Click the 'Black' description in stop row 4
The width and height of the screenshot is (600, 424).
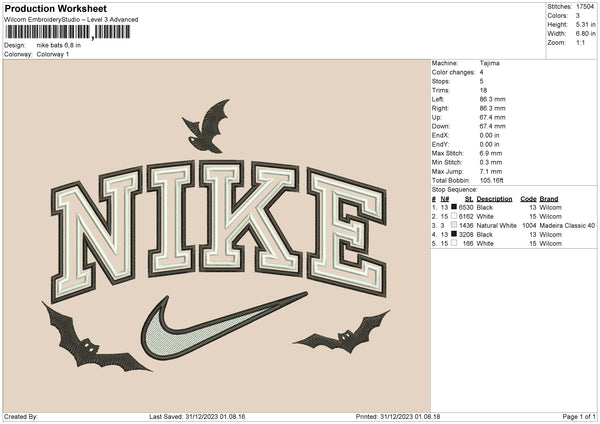tap(485, 235)
